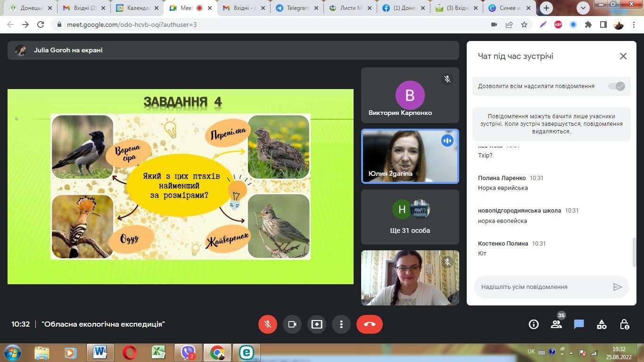Toggle the chat panel icon
The width and height of the screenshot is (644, 362).
pos(579,324)
